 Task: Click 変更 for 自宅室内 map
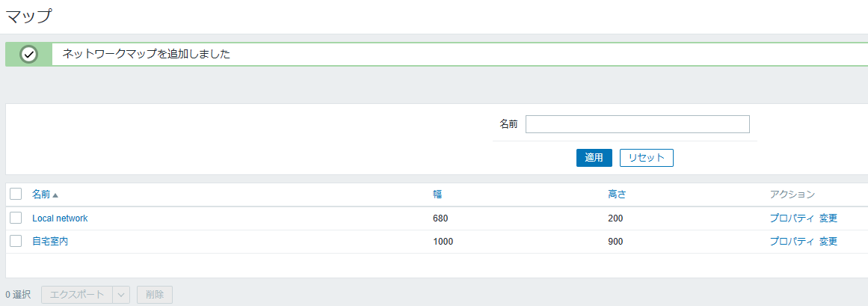coord(828,242)
